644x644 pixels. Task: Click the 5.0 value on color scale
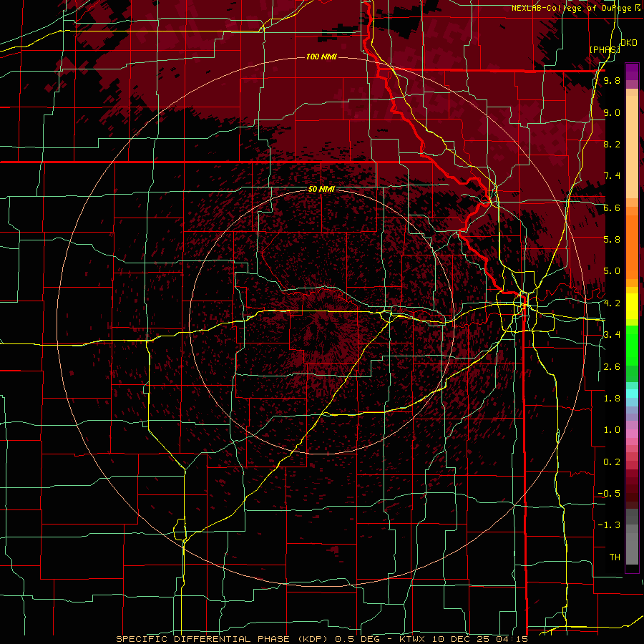[x=612, y=271]
